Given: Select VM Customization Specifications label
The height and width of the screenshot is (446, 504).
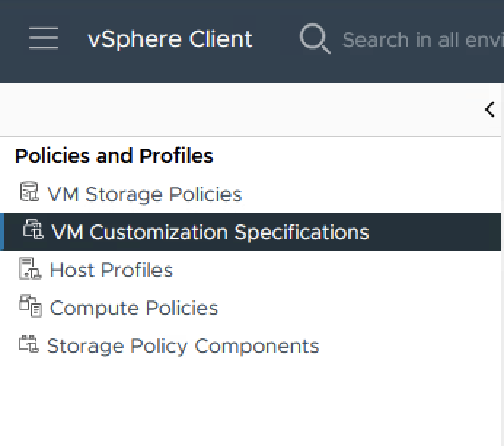Looking at the screenshot, I should point(210,232).
